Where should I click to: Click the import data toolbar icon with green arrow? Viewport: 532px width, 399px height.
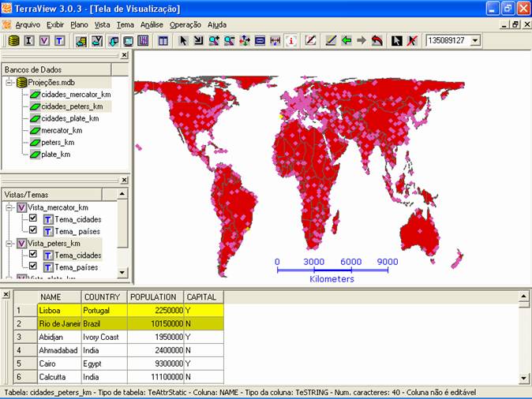81,41
